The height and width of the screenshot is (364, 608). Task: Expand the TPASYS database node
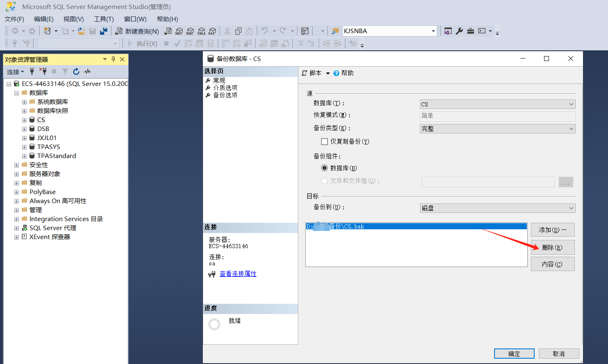pyautogui.click(x=24, y=147)
